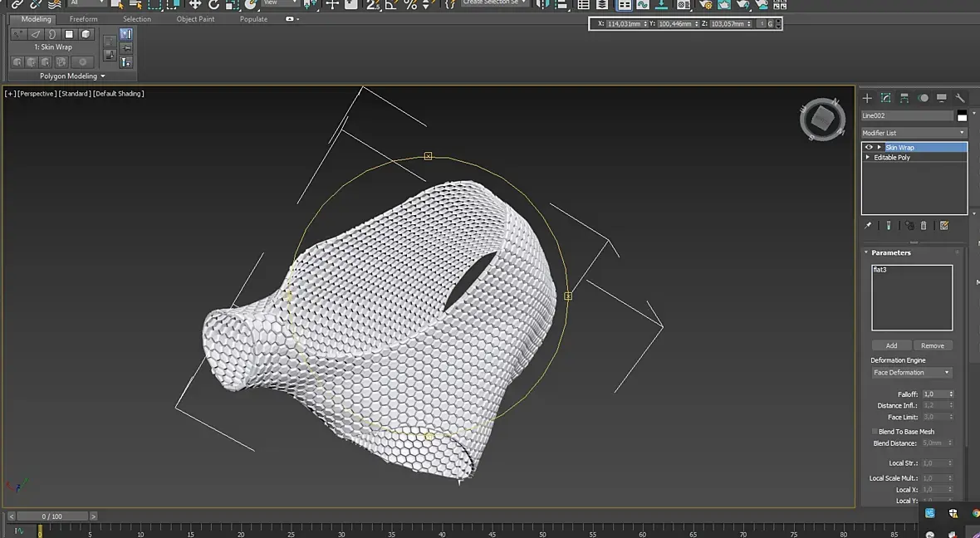
Task: Open Configure Modifier Sets icon
Action: pos(944,225)
